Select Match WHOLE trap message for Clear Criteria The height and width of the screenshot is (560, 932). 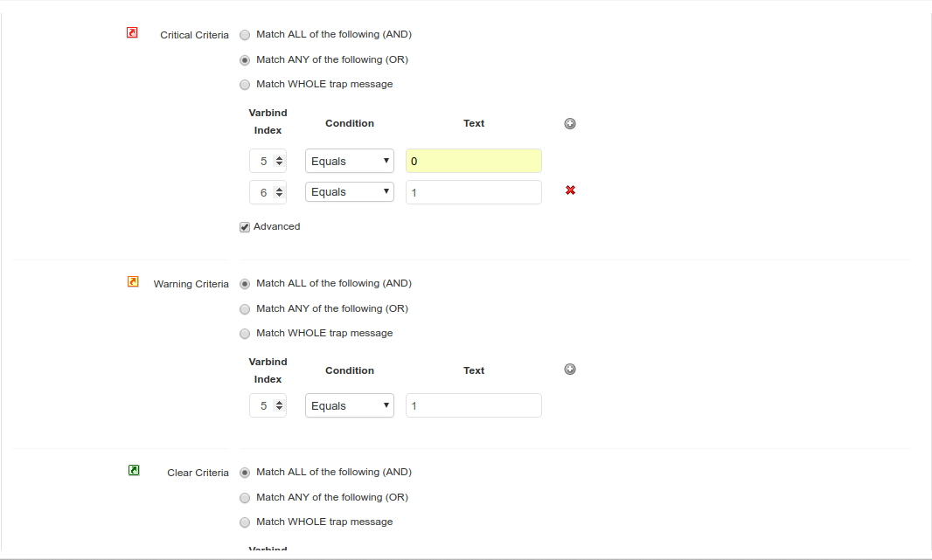point(245,522)
